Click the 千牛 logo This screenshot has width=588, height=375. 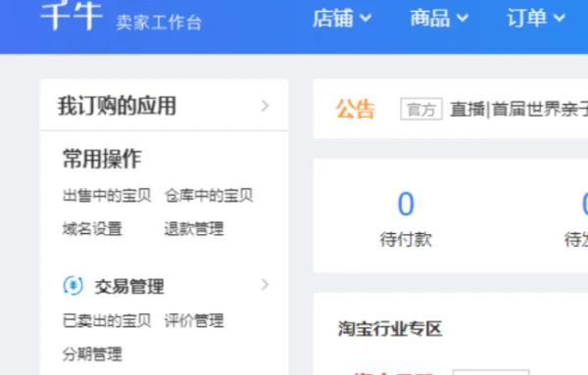click(72, 16)
